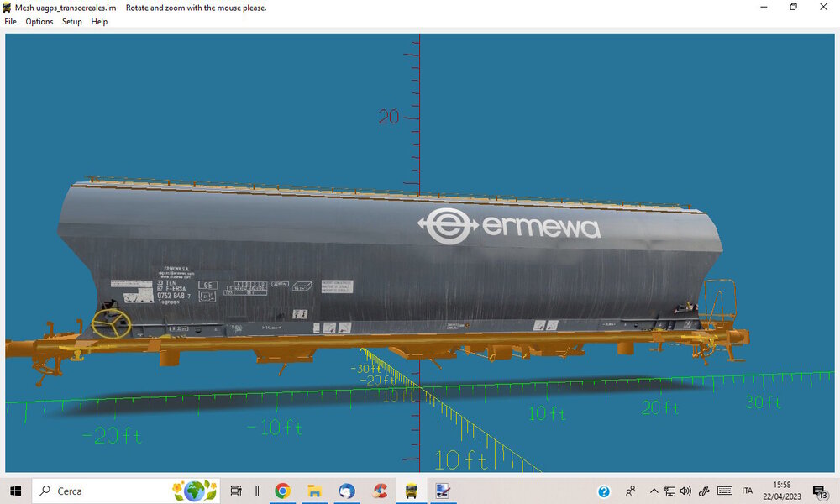Open the touch keyboard icon

click(725, 491)
